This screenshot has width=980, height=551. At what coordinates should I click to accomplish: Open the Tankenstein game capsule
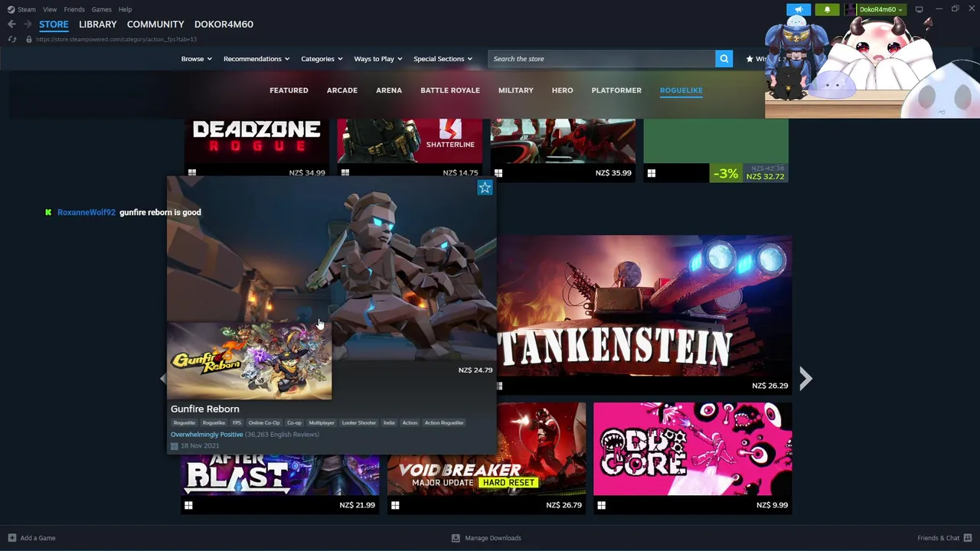point(645,314)
